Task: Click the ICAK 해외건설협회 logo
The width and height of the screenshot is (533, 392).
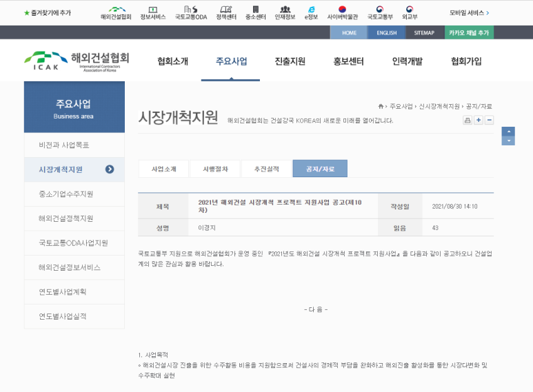Action: tap(77, 61)
